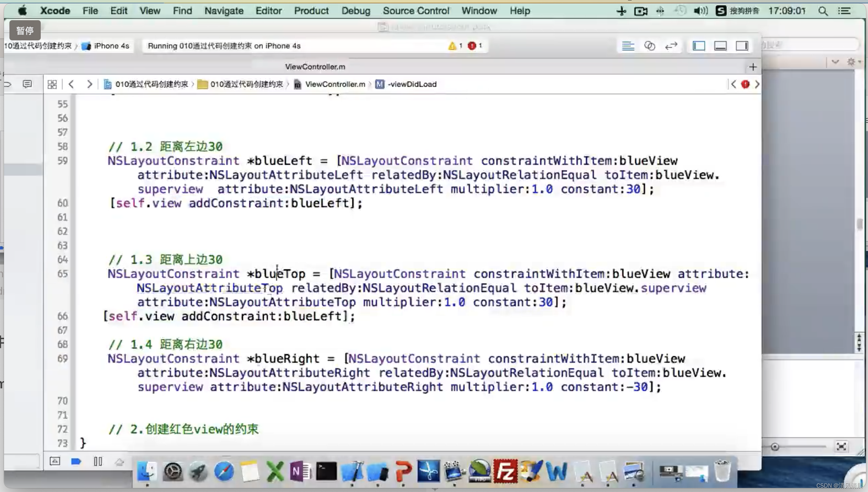Add a new editor tab
This screenshot has width=868, height=492.
click(x=753, y=67)
